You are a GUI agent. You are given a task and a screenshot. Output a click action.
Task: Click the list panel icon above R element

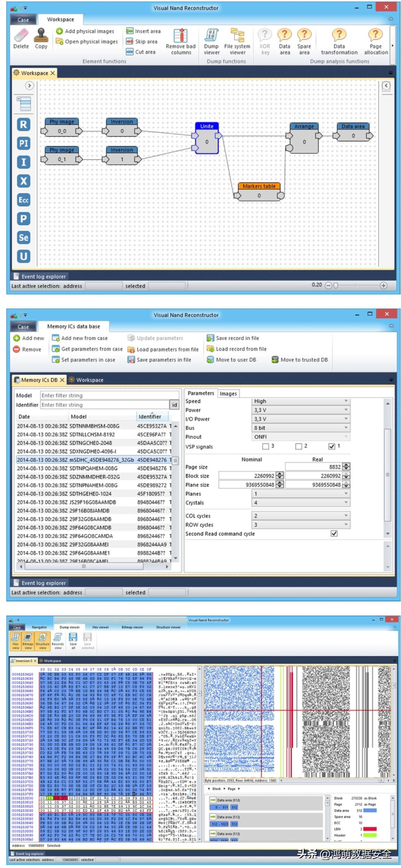click(x=24, y=104)
